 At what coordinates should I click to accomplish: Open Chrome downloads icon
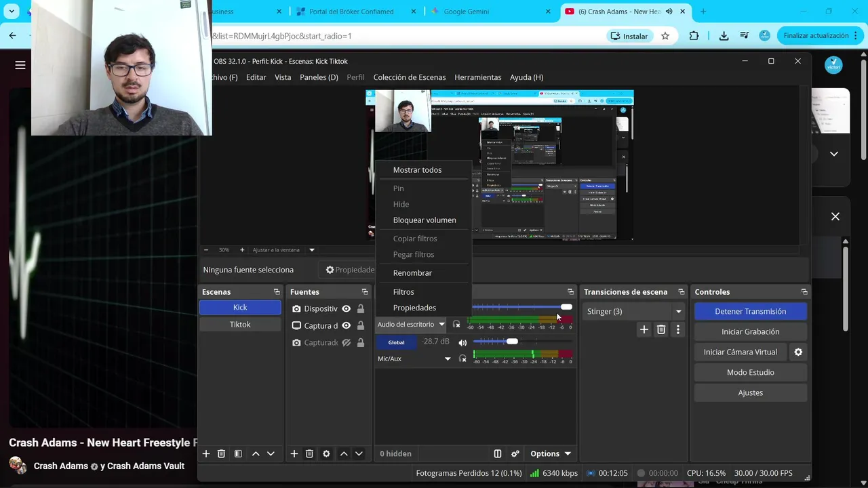[724, 35]
